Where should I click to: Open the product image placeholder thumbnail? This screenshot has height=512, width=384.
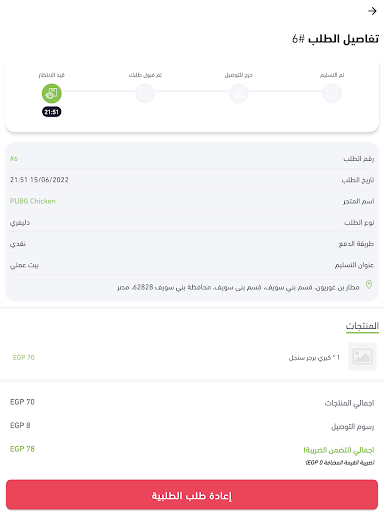tap(362, 356)
